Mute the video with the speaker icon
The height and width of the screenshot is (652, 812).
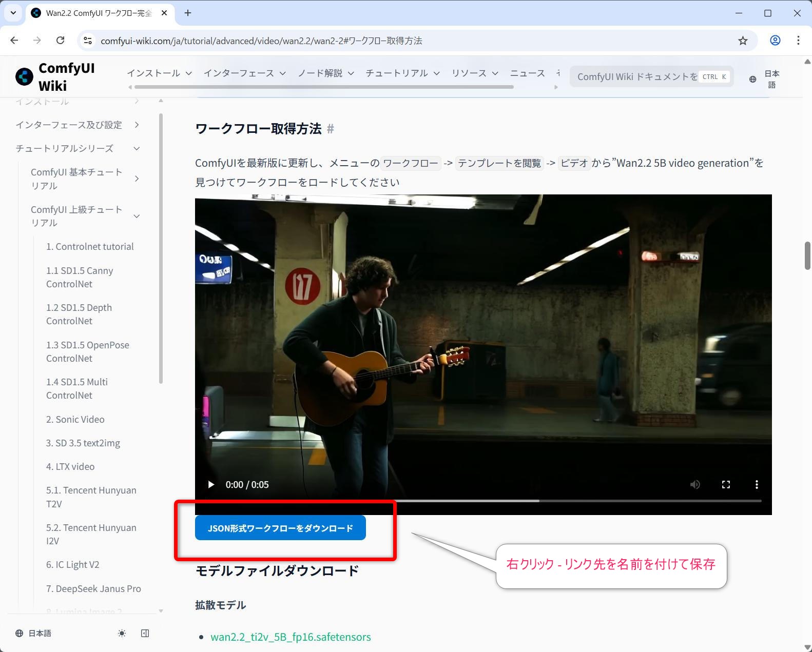point(695,484)
